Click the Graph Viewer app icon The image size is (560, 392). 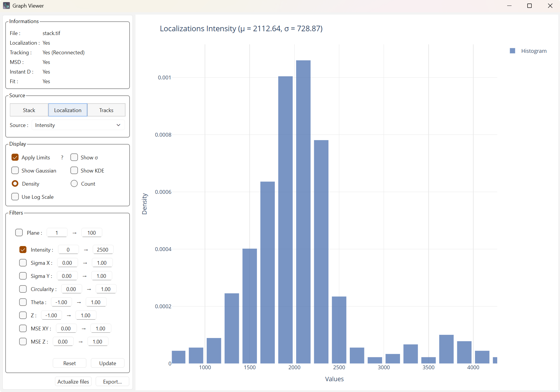(6, 6)
